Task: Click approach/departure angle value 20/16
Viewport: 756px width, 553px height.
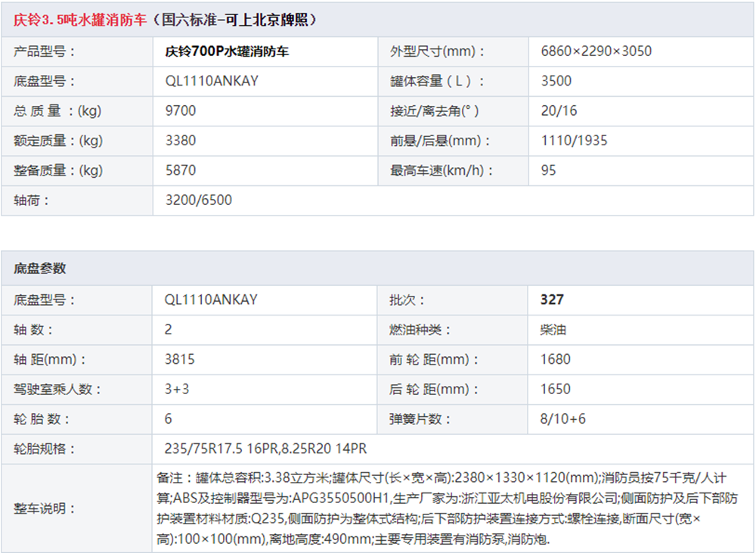Action: point(559,110)
